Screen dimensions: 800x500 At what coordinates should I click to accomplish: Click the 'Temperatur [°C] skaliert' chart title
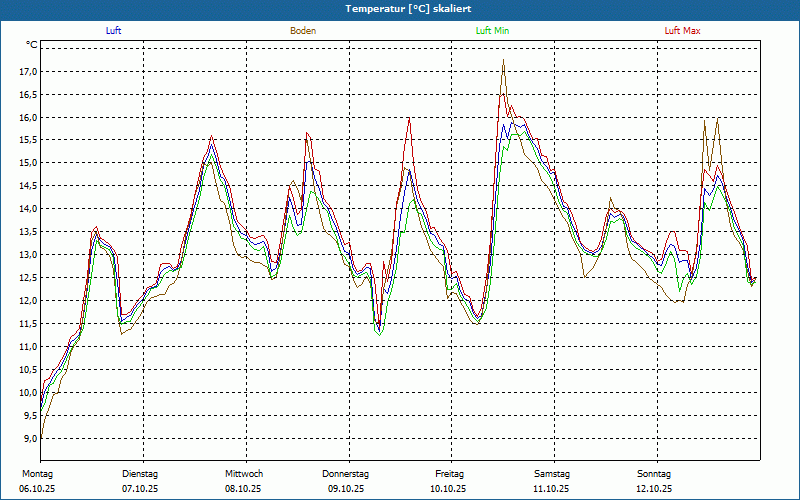(400, 8)
